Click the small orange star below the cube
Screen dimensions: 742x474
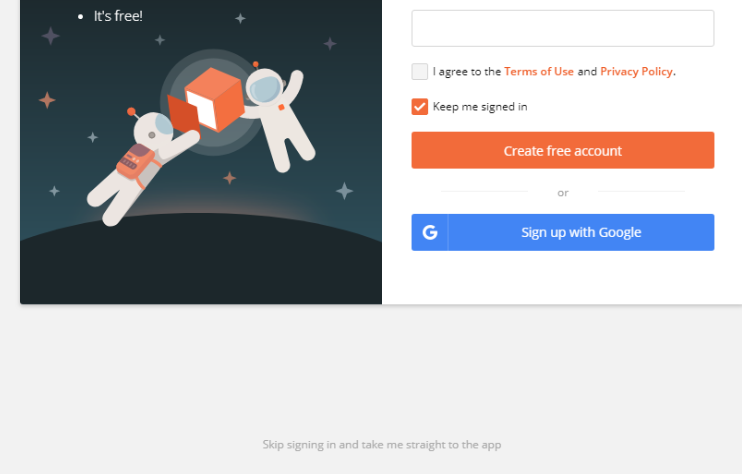tap(229, 178)
